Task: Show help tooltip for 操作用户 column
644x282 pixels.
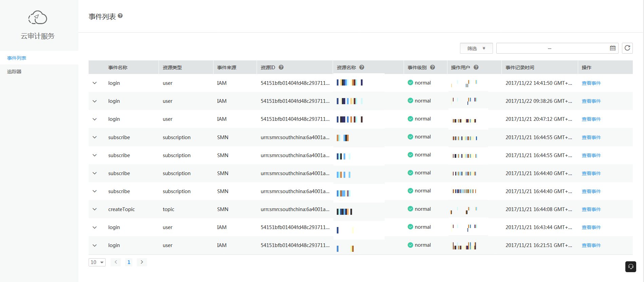Action: (476, 67)
